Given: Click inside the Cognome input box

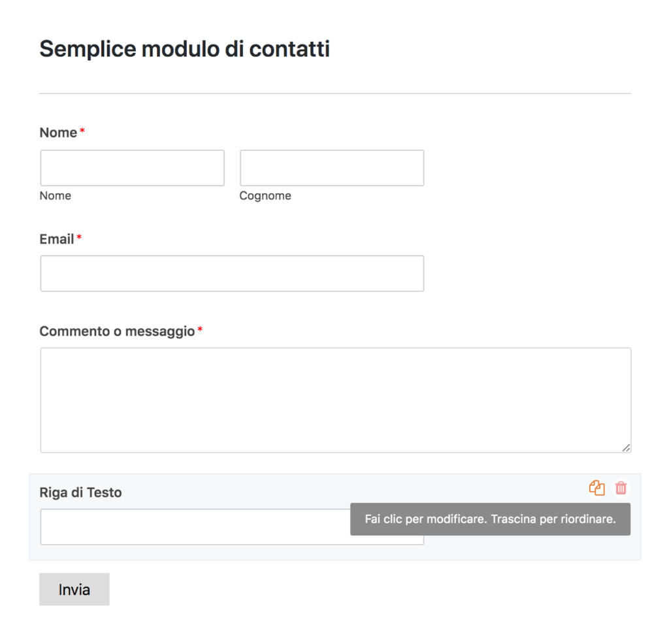Looking at the screenshot, I should pos(332,167).
